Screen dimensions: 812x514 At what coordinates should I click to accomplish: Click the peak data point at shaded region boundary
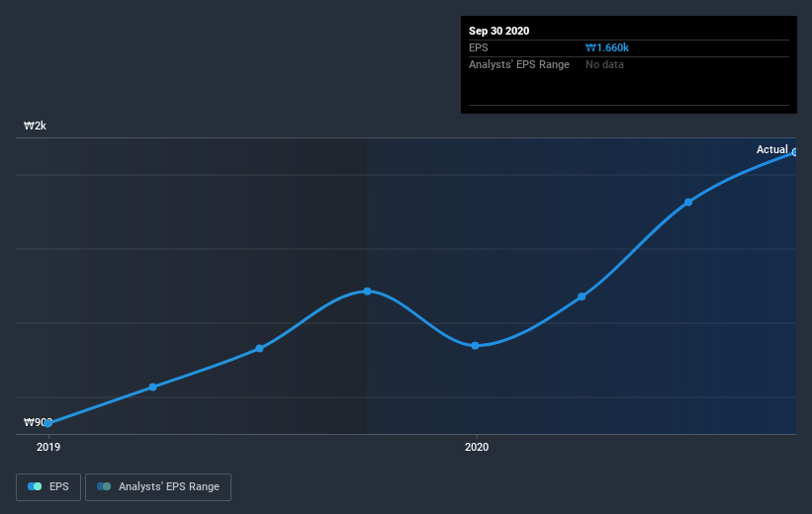tap(367, 292)
